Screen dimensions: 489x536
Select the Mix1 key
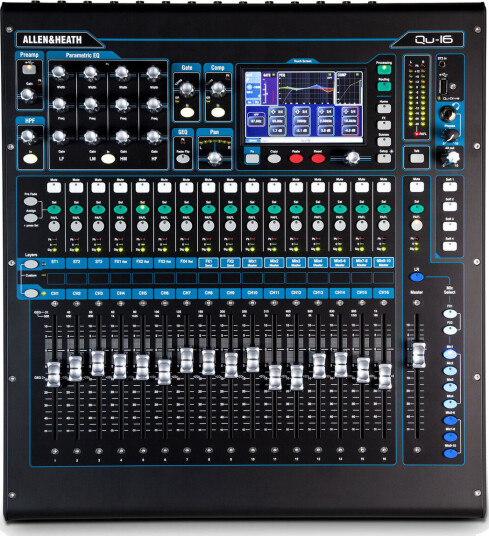[450, 354]
